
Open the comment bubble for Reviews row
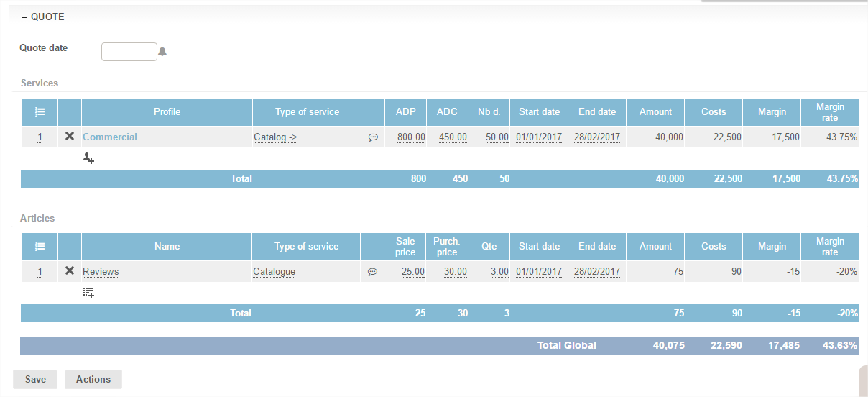tap(372, 272)
